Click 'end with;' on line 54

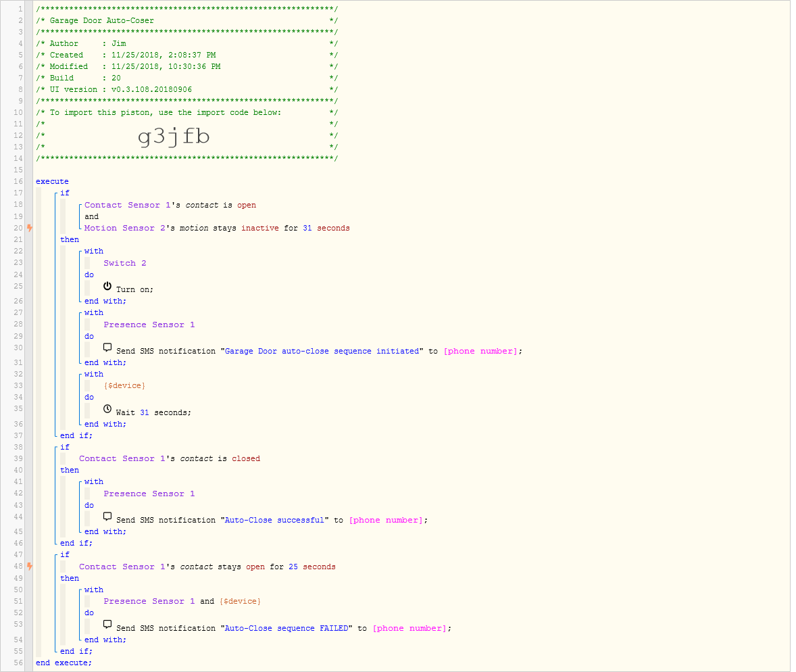(105, 640)
